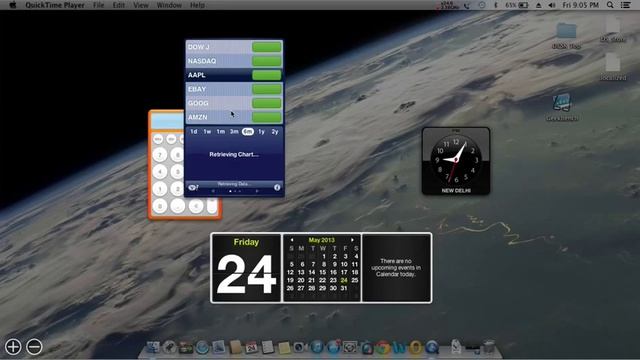Open QuickTime Player icon in dock
Image resolution: width=640 pixels, height=360 pixels.
(432, 347)
